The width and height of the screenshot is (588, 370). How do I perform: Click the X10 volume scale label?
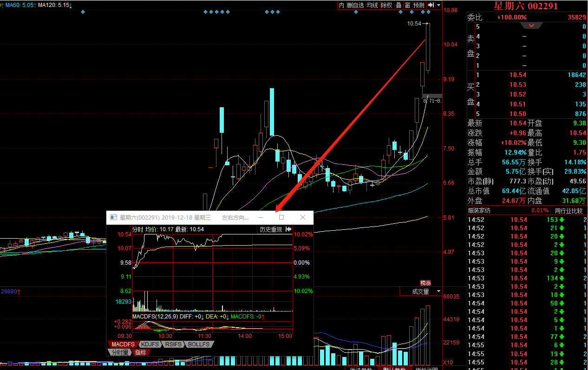tap(448, 363)
